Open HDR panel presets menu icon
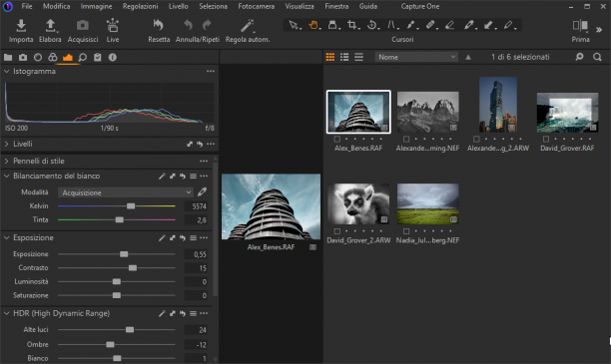Image resolution: width=611 pixels, height=364 pixels. point(193,313)
